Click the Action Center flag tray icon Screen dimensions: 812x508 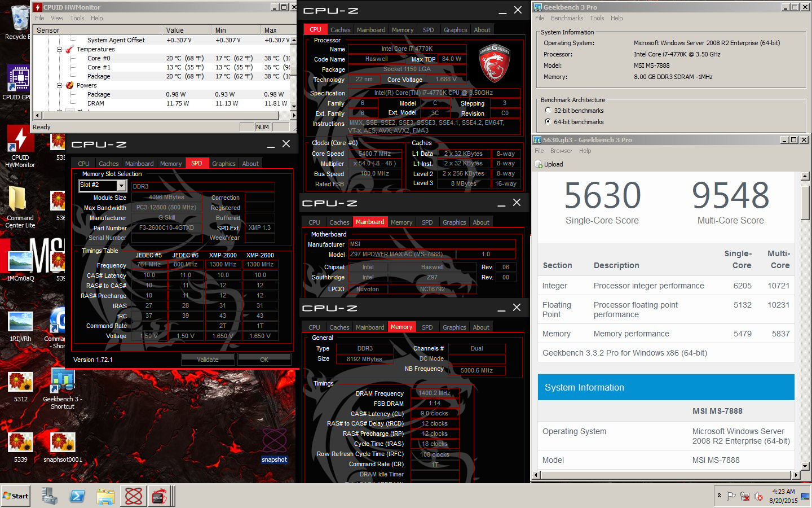pos(731,496)
